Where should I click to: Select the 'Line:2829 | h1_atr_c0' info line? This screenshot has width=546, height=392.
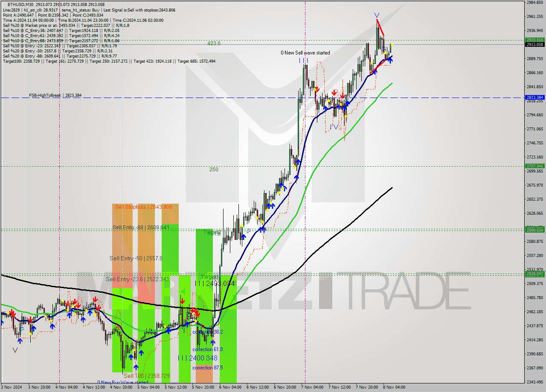point(89,10)
